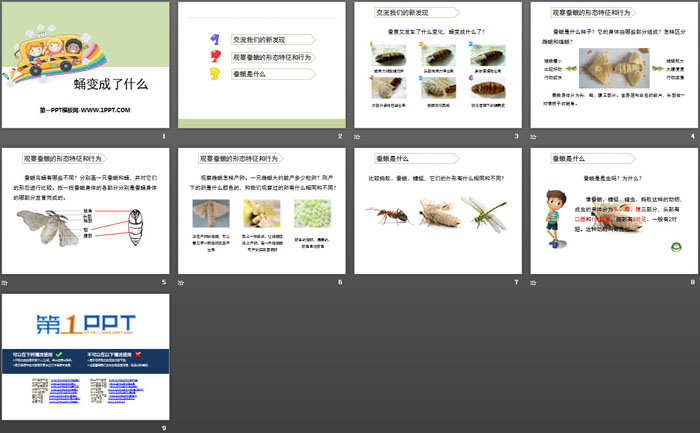
Task: Select slide 2 with the three-item agenda
Action: point(262,65)
